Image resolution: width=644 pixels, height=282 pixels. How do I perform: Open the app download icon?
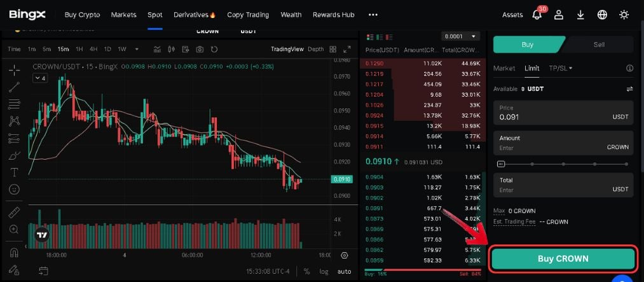[x=580, y=15]
